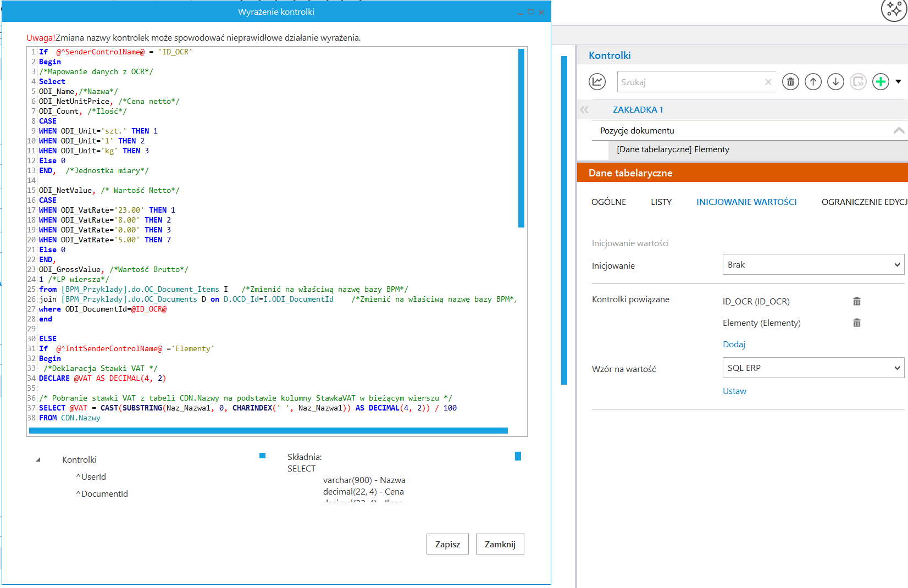Viewport: 908px width, 588px height.
Task: Click the chart statistics icon in Kontrolki
Action: click(597, 82)
